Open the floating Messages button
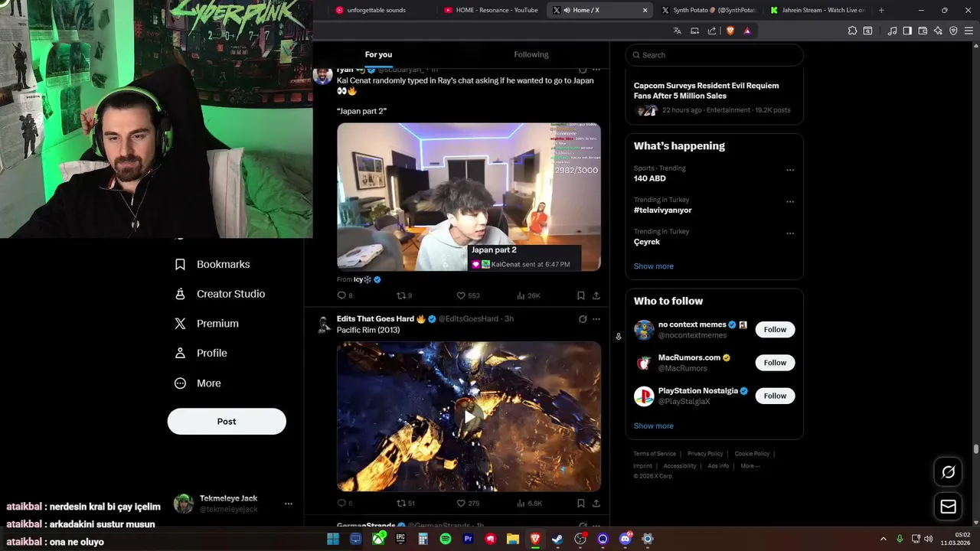 point(948,507)
